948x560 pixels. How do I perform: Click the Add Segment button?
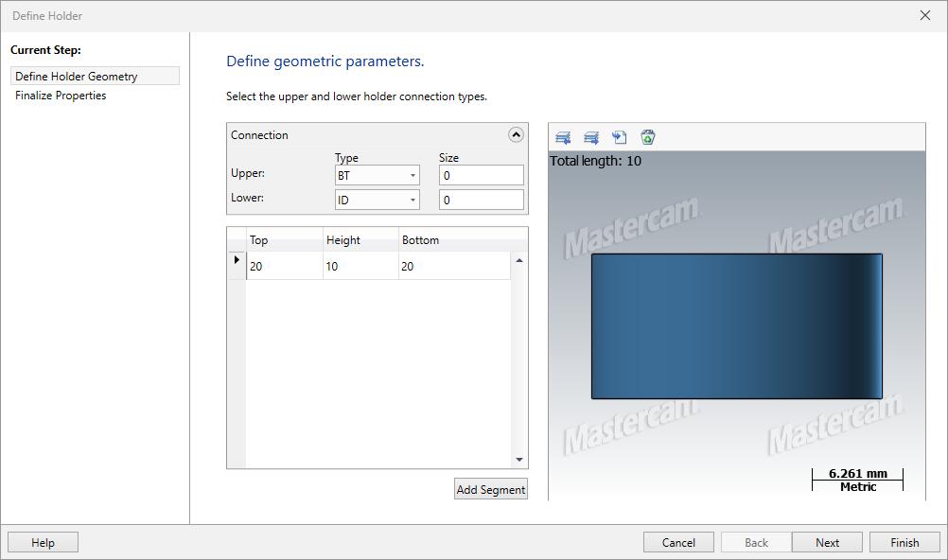point(491,489)
